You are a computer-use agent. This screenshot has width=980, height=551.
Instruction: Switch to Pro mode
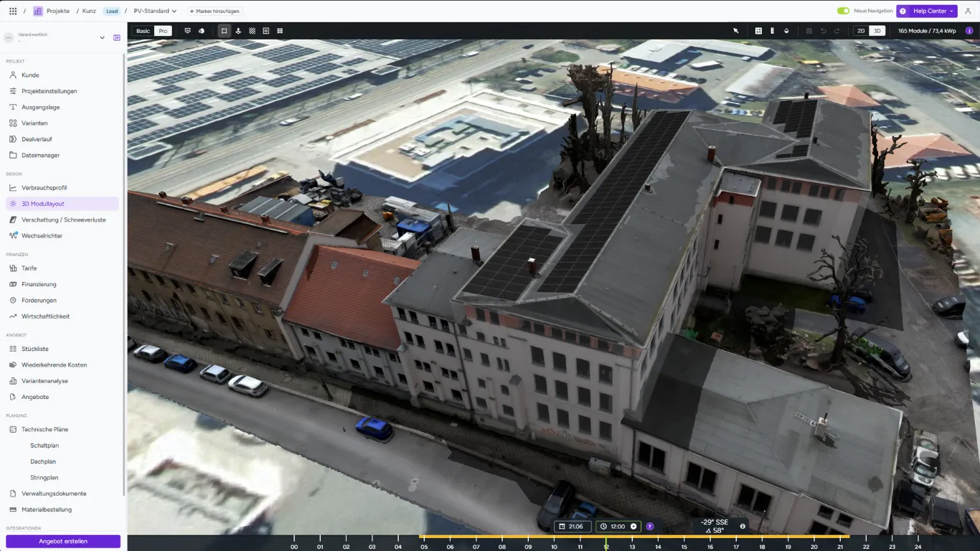coord(163,31)
